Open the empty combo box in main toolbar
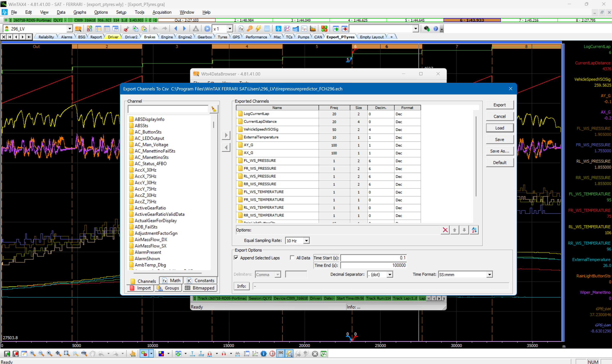Image resolution: width=612 pixels, height=364 pixels. [x=415, y=29]
